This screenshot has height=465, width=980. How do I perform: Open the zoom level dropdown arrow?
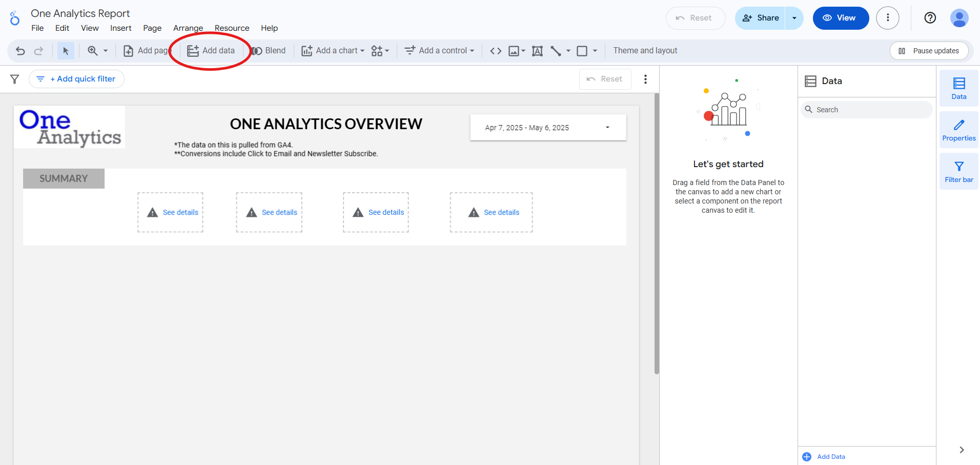(x=106, y=51)
